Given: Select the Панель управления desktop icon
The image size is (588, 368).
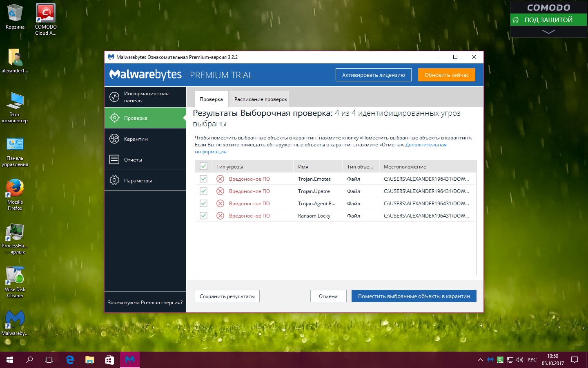Looking at the screenshot, I should click(15, 151).
